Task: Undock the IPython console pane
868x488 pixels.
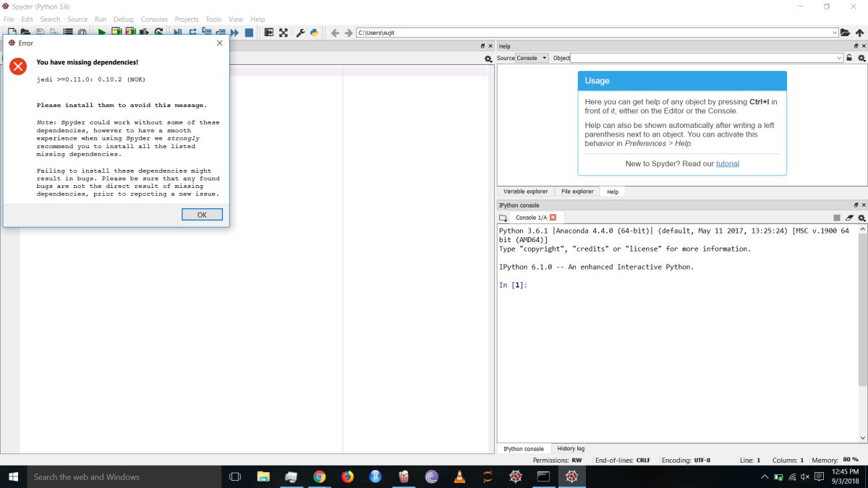Action: click(856, 205)
